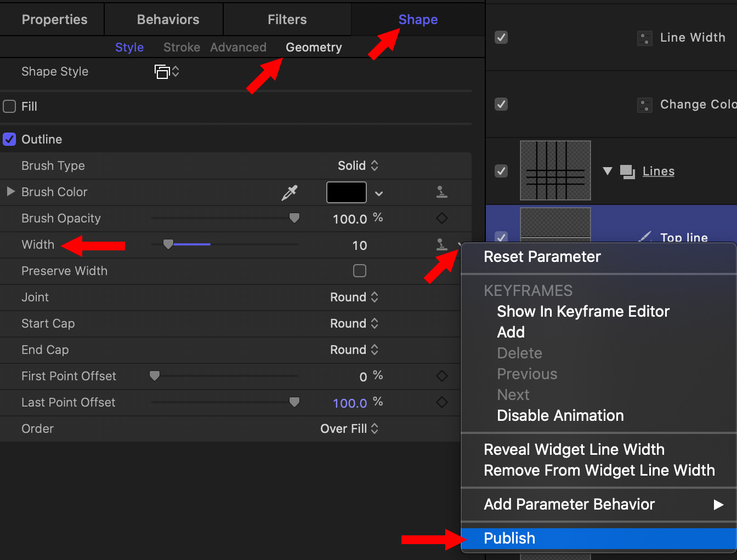This screenshot has width=737, height=560.
Task: Select the Line Width layer name
Action: click(x=693, y=38)
